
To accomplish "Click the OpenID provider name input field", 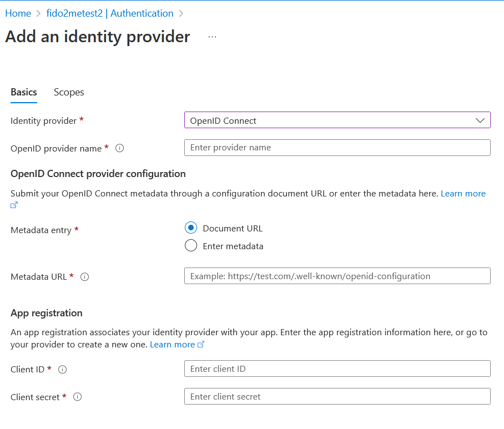I will coord(337,148).
